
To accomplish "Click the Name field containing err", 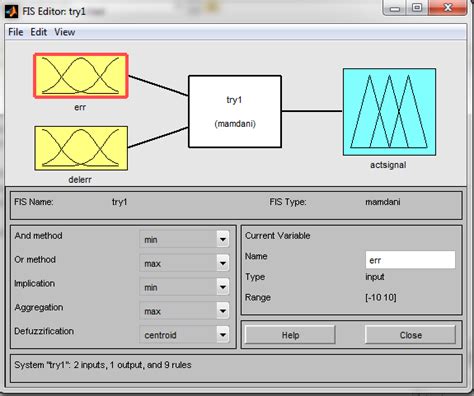I will coord(410,260).
